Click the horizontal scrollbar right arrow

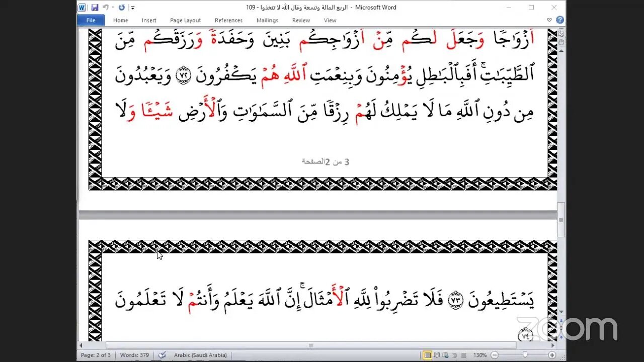[553, 345]
